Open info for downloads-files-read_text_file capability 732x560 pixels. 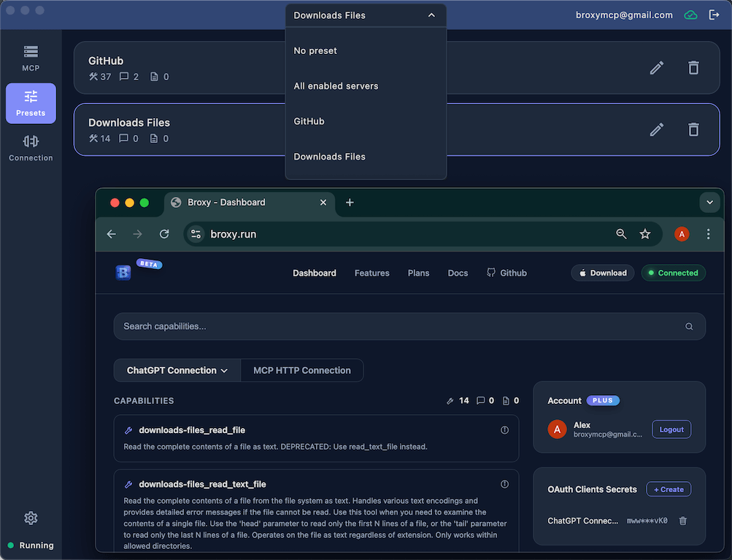click(504, 483)
